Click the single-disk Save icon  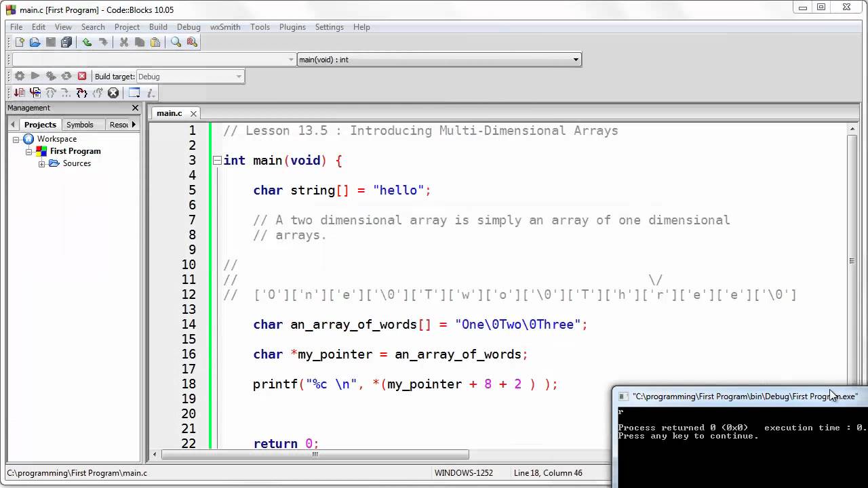click(x=51, y=42)
